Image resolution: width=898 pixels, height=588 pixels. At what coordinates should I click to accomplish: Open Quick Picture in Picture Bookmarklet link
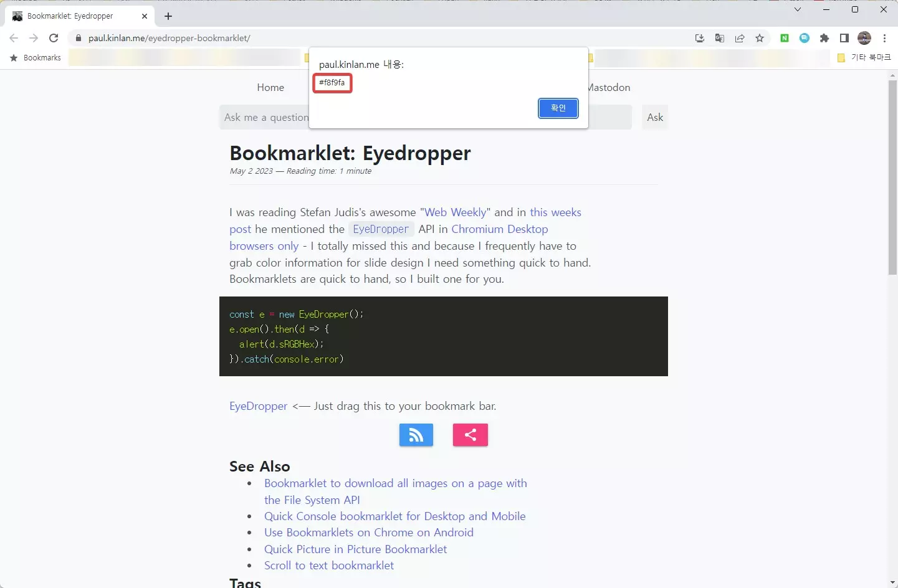(356, 549)
